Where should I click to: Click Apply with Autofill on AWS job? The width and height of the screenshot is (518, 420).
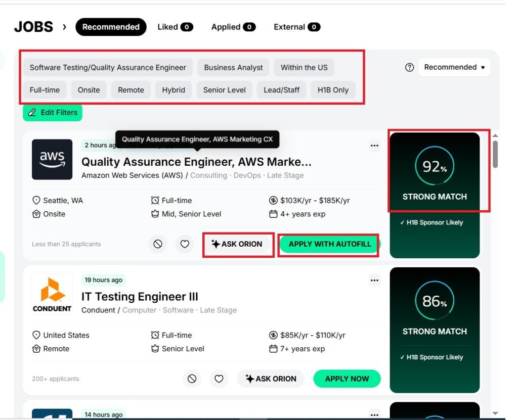[330, 244]
